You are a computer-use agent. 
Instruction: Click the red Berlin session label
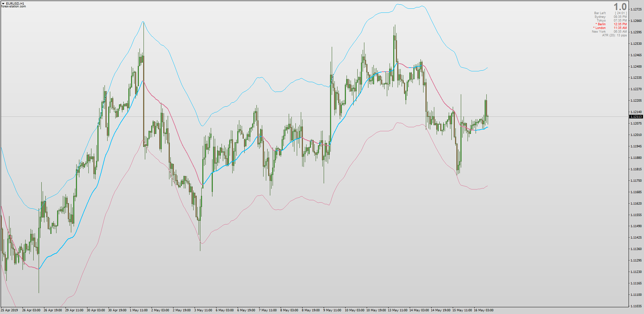601,24
